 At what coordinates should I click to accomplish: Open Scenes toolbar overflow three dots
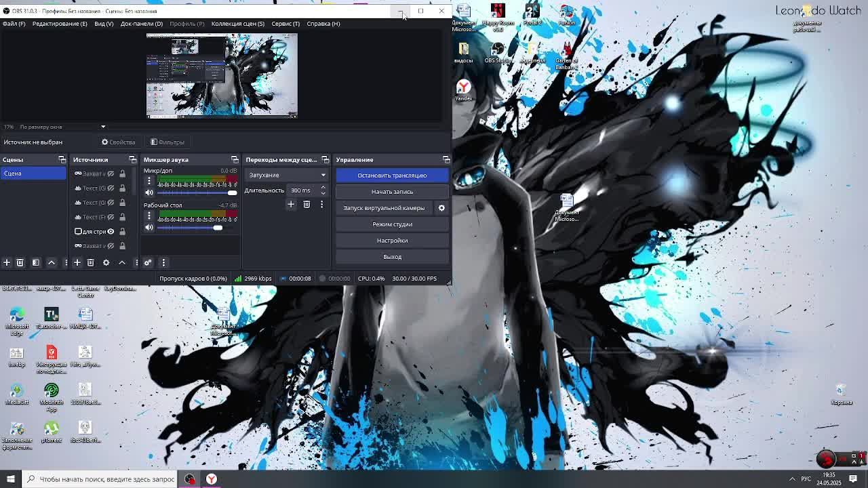click(x=66, y=262)
